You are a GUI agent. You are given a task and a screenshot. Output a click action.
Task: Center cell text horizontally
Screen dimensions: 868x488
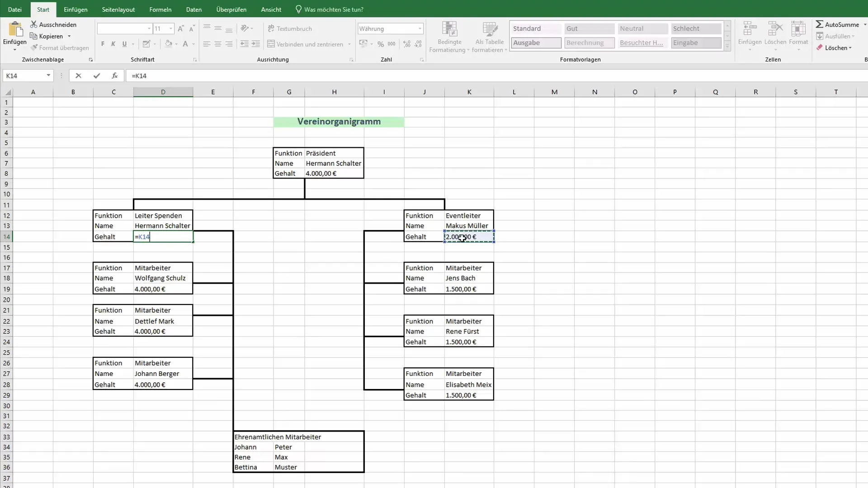tap(218, 44)
